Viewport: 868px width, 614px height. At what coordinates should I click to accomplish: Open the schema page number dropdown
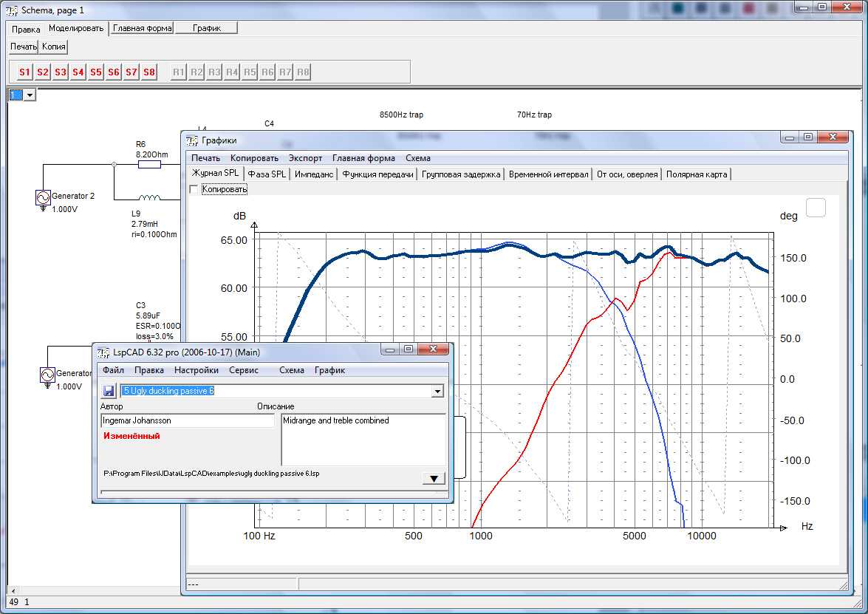(30, 95)
